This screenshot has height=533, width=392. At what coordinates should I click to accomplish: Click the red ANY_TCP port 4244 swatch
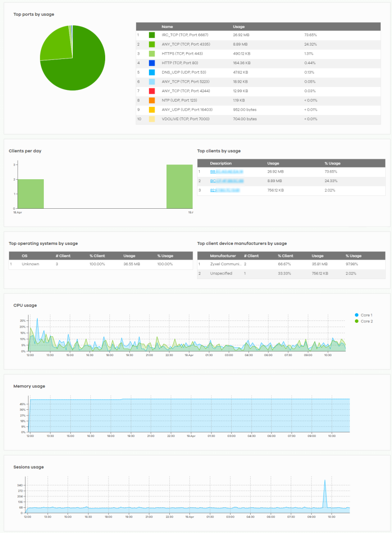152,91
